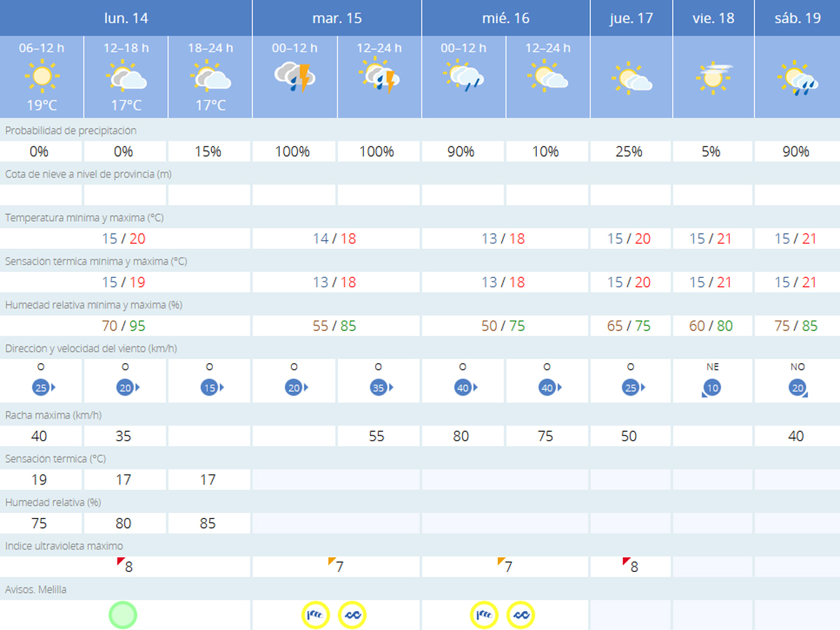This screenshot has height=630, width=840.
Task: Click 'Sensación térmica mínima y máxima' label
Action: tap(96, 261)
